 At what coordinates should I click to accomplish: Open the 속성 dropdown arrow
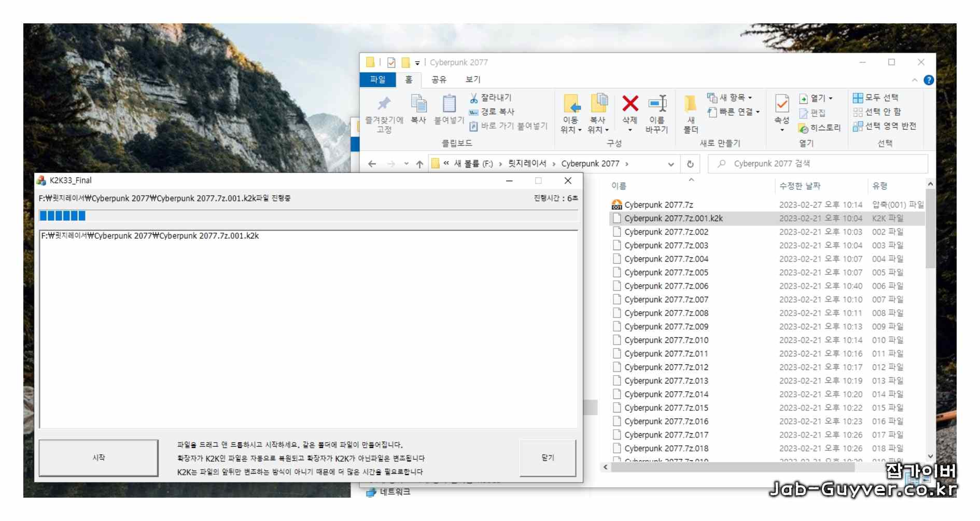(782, 130)
